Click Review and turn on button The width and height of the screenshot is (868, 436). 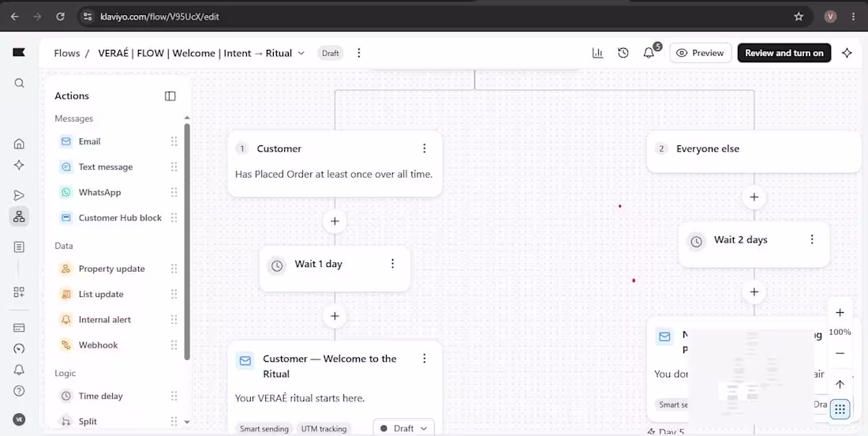[x=784, y=53]
